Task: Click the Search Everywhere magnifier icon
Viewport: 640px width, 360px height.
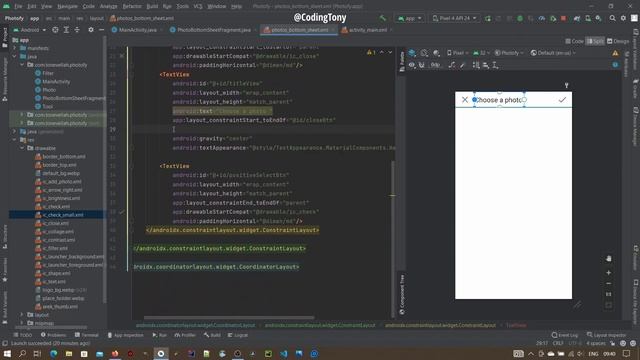Action: (x=612, y=18)
